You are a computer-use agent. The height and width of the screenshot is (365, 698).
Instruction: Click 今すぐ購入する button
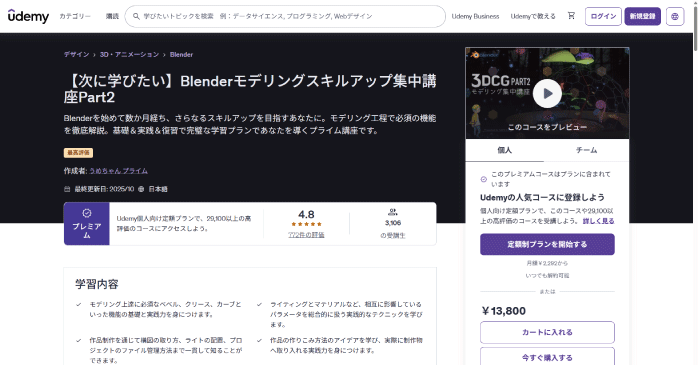pyautogui.click(x=547, y=357)
